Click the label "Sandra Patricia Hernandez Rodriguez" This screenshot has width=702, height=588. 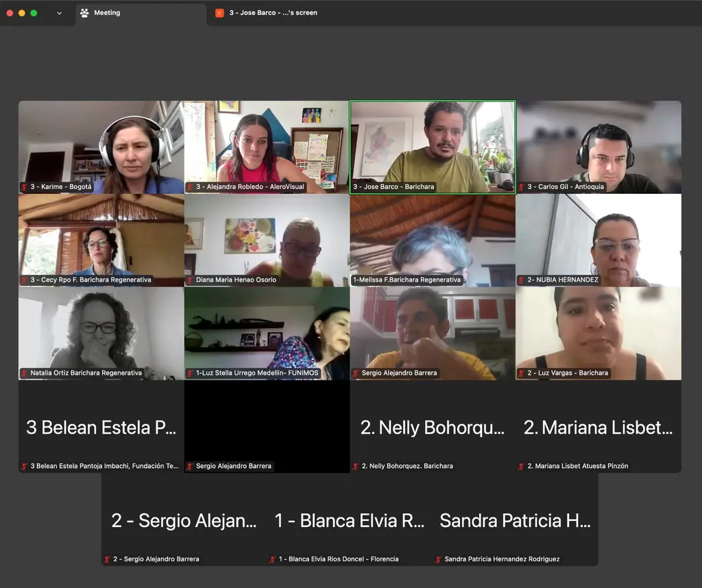502,559
